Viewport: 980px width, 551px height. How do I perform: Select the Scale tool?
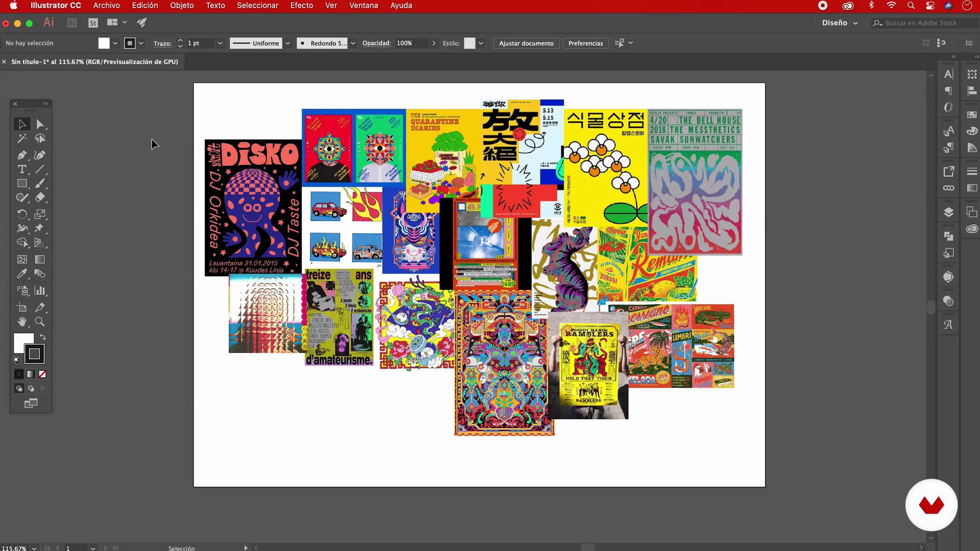pyautogui.click(x=40, y=214)
